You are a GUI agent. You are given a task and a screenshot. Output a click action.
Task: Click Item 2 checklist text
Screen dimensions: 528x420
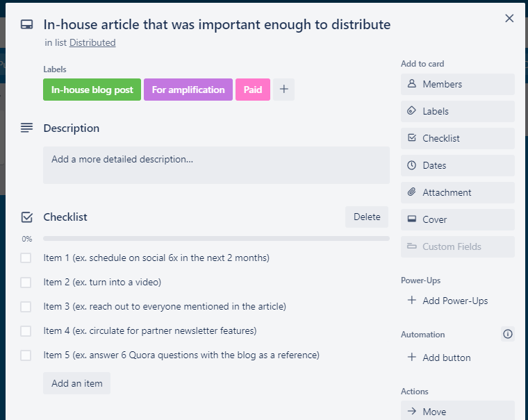[102, 282]
